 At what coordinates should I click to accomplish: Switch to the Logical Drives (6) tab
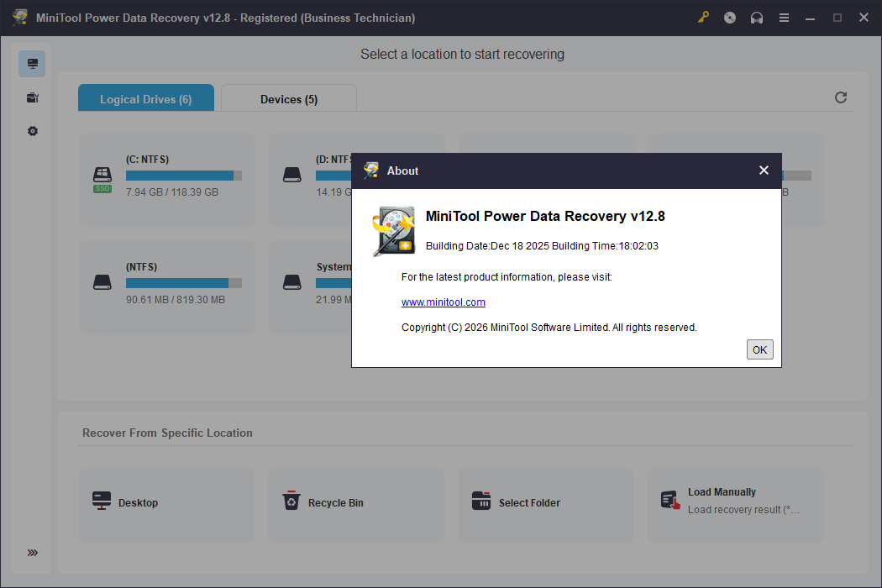click(146, 98)
